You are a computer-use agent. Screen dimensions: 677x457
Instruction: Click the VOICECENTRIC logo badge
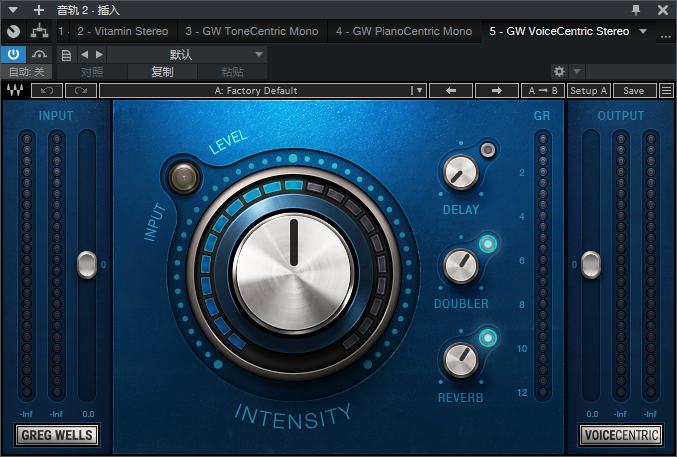[621, 435]
